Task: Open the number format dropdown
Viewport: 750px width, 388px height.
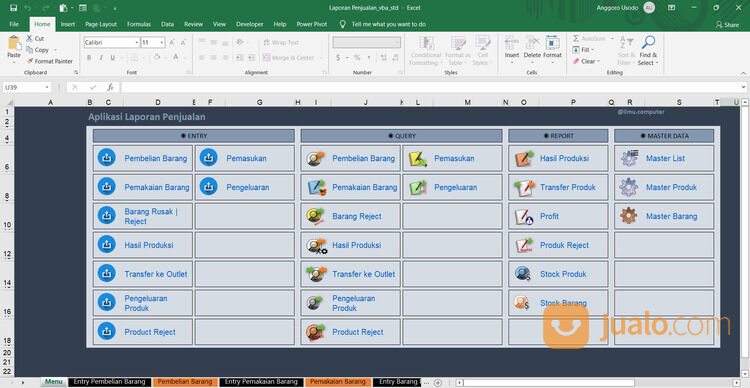Action: click(x=397, y=43)
